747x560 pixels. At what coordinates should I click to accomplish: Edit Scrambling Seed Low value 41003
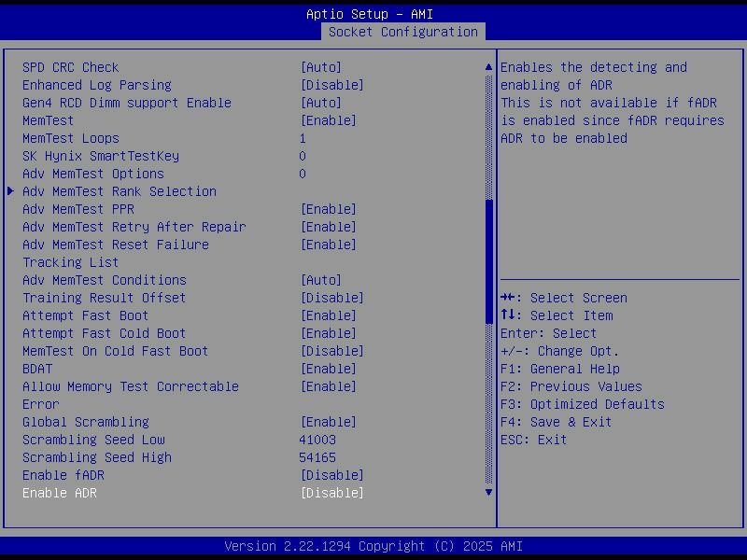[x=317, y=440]
